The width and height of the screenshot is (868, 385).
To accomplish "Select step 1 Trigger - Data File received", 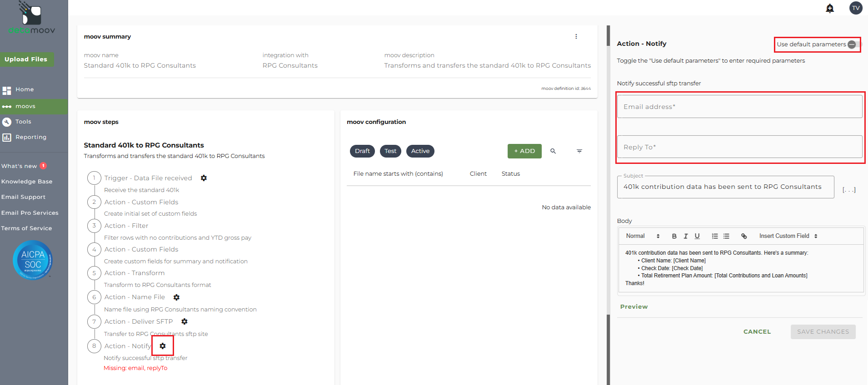I will (x=148, y=178).
